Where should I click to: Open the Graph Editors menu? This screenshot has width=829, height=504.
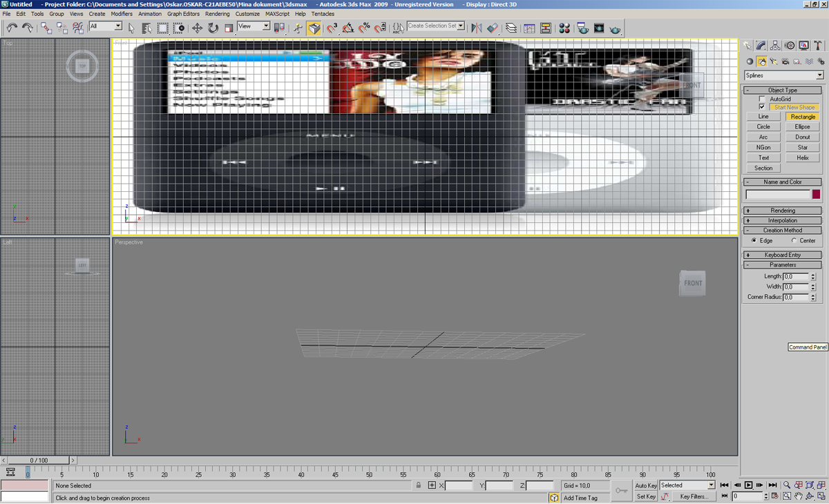click(x=183, y=14)
